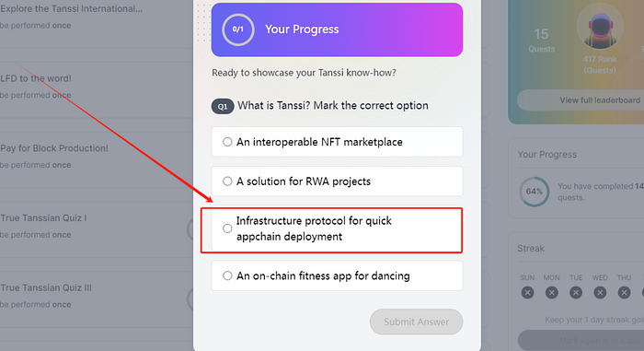Select the 'An interoperable NFT marketplace' radio button

point(227,142)
